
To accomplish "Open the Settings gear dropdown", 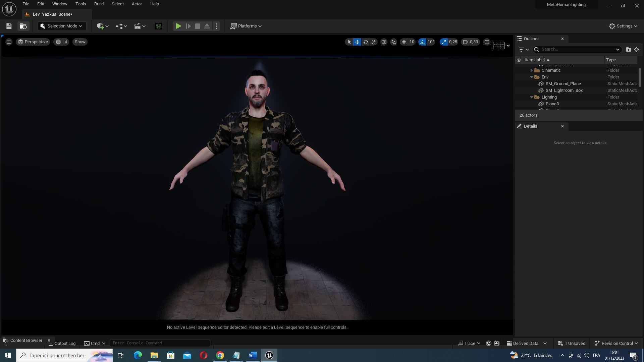I will click(x=623, y=26).
